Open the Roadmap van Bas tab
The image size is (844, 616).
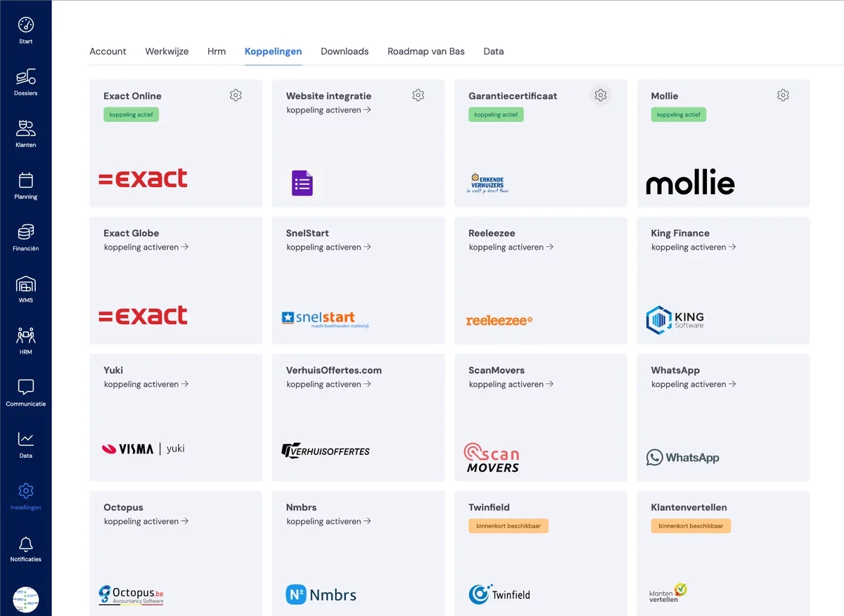[x=426, y=51]
